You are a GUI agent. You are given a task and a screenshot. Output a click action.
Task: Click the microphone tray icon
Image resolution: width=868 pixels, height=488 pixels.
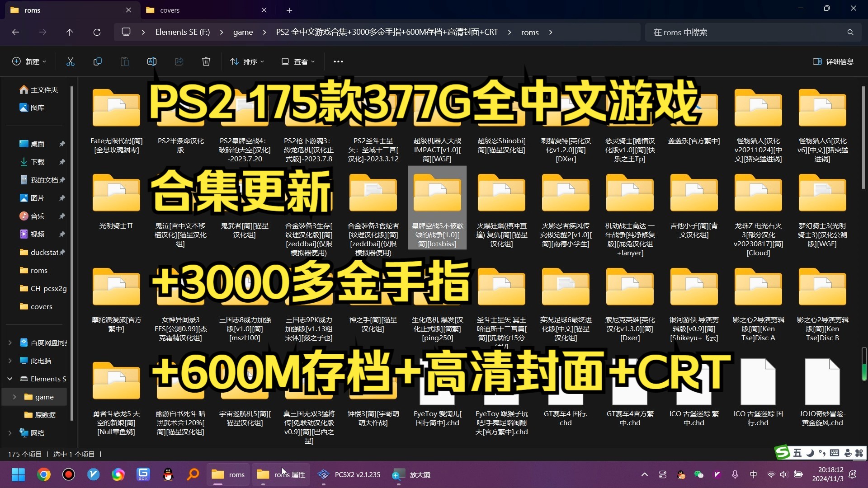click(x=735, y=474)
